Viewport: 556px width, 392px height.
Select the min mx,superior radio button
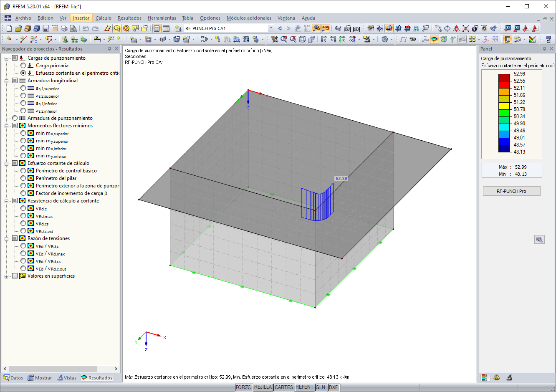[x=23, y=133]
